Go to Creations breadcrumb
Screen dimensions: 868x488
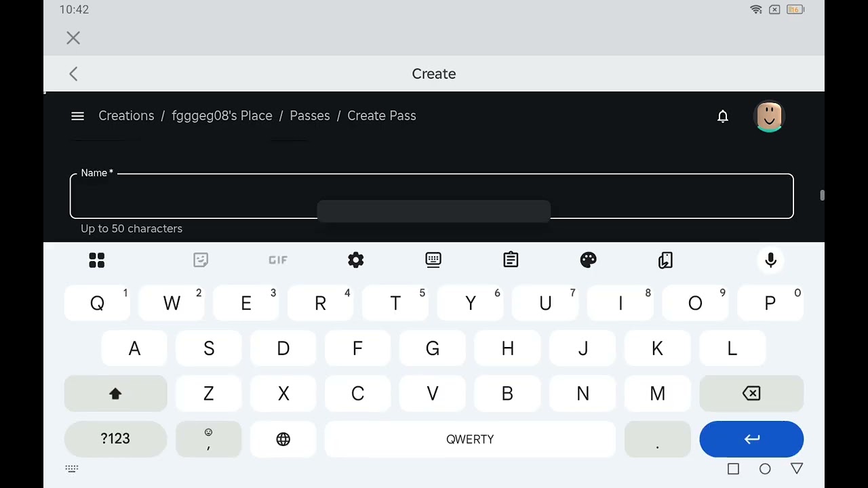click(x=126, y=116)
